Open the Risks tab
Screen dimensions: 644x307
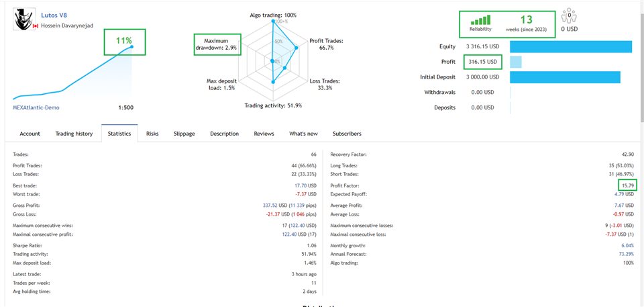coord(152,134)
